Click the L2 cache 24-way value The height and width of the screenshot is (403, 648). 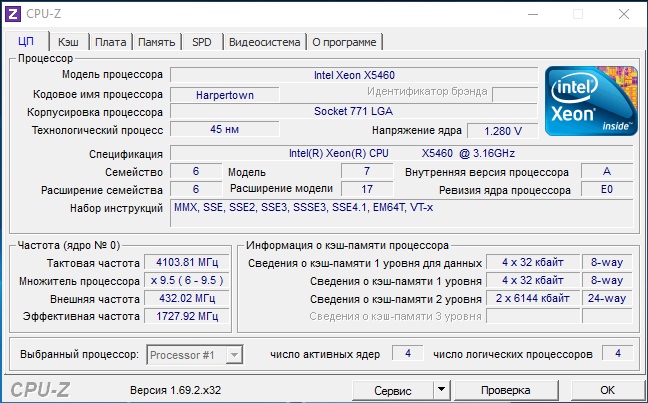click(x=607, y=298)
